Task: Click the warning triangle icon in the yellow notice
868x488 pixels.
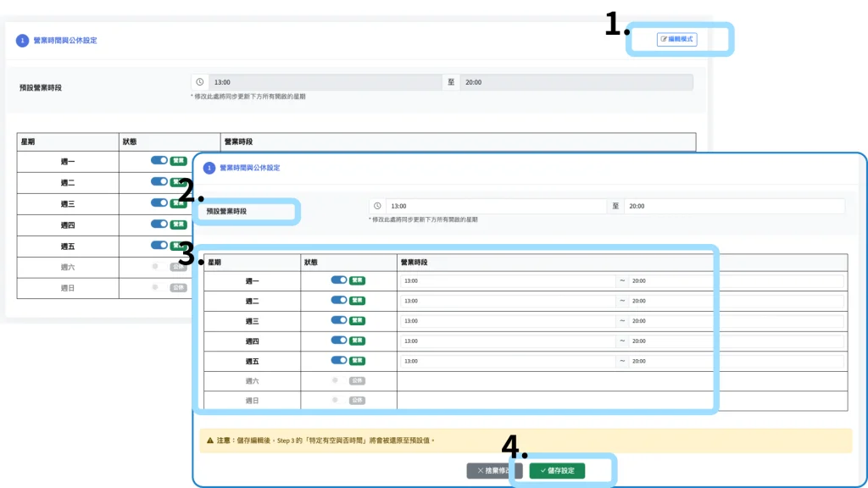Action: [x=209, y=441]
